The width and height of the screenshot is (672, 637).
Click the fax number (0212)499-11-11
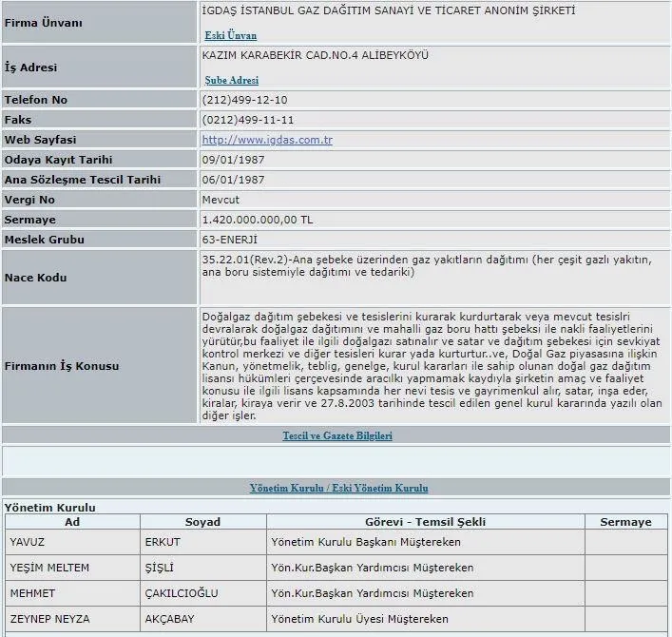[x=248, y=120]
